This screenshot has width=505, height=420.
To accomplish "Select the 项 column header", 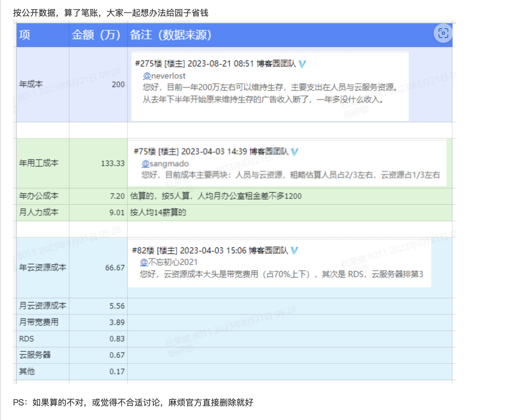I will point(25,35).
